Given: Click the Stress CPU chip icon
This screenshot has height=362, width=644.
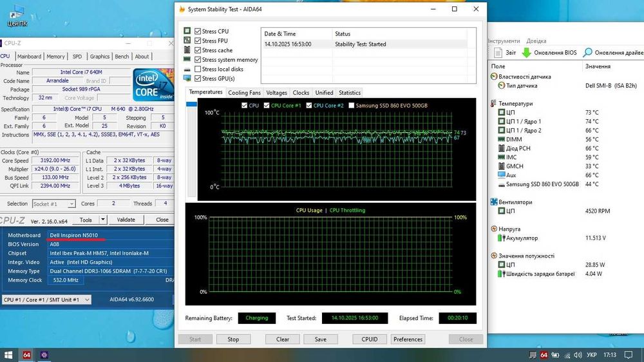Looking at the screenshot, I should coord(187,31).
